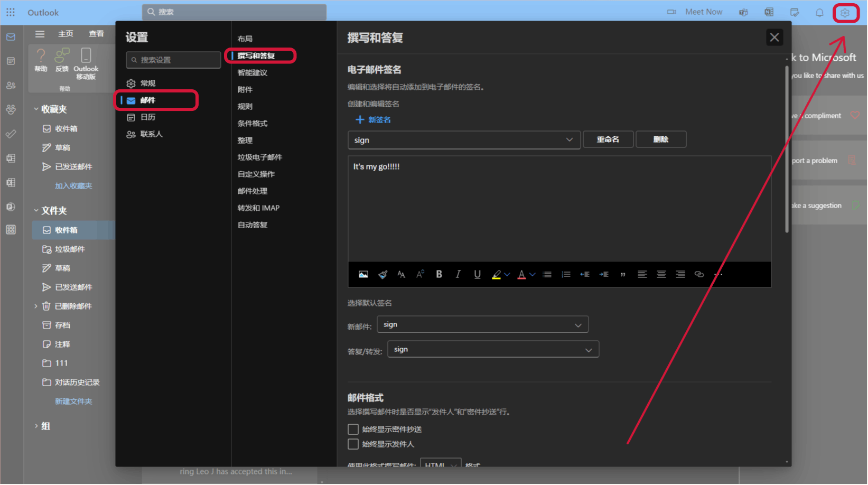Apply red font color
This screenshot has width=868, height=485.
tap(522, 275)
